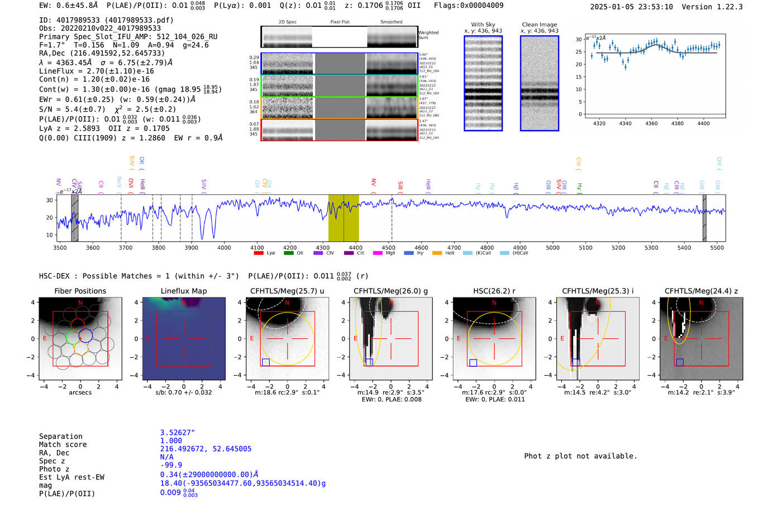Select the HeII orange legend swatch

tap(437, 253)
